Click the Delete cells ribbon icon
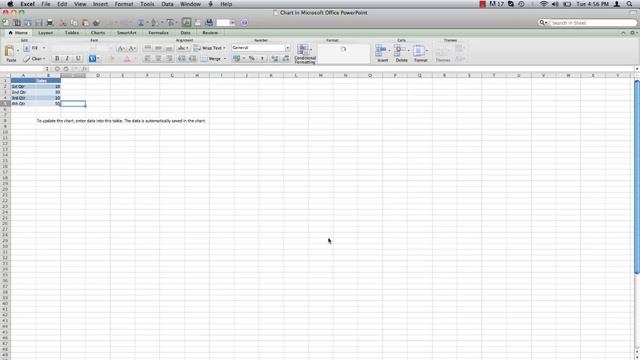Image resolution: width=640 pixels, height=360 pixels. tap(401, 53)
